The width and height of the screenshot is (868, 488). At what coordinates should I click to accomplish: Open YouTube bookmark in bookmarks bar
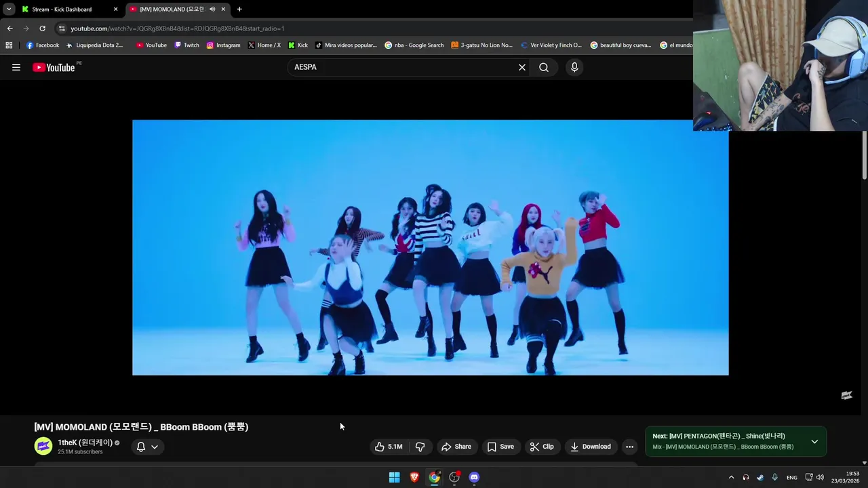pos(151,45)
